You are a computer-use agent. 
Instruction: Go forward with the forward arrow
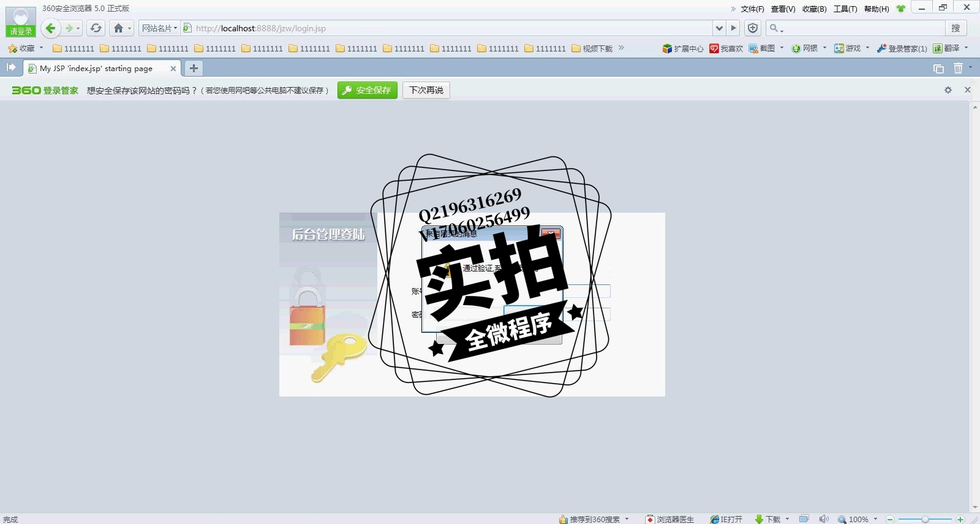pos(69,28)
